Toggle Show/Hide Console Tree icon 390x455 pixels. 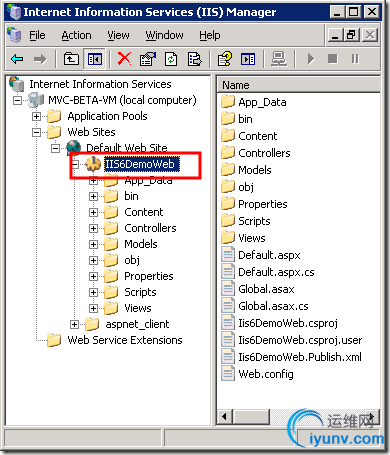(x=95, y=59)
